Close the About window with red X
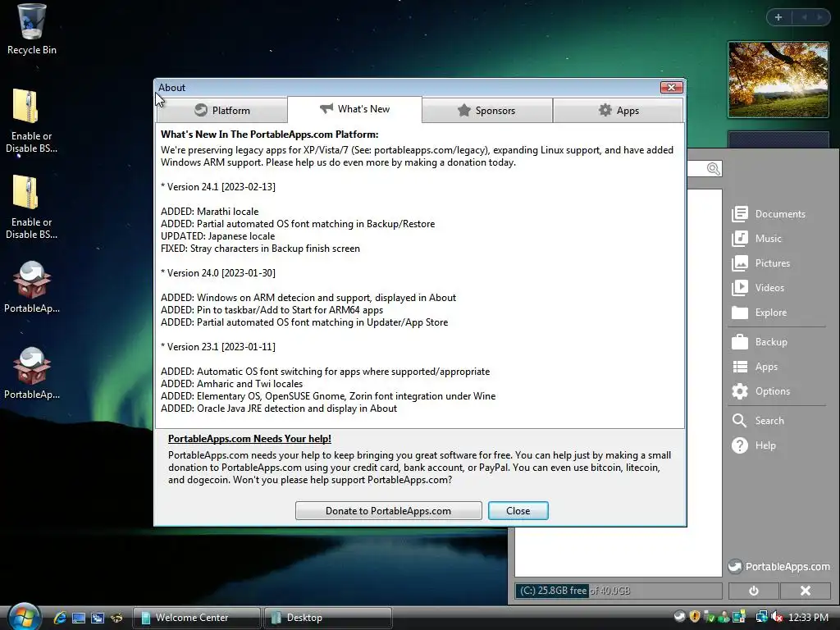The width and height of the screenshot is (840, 630). coord(671,87)
